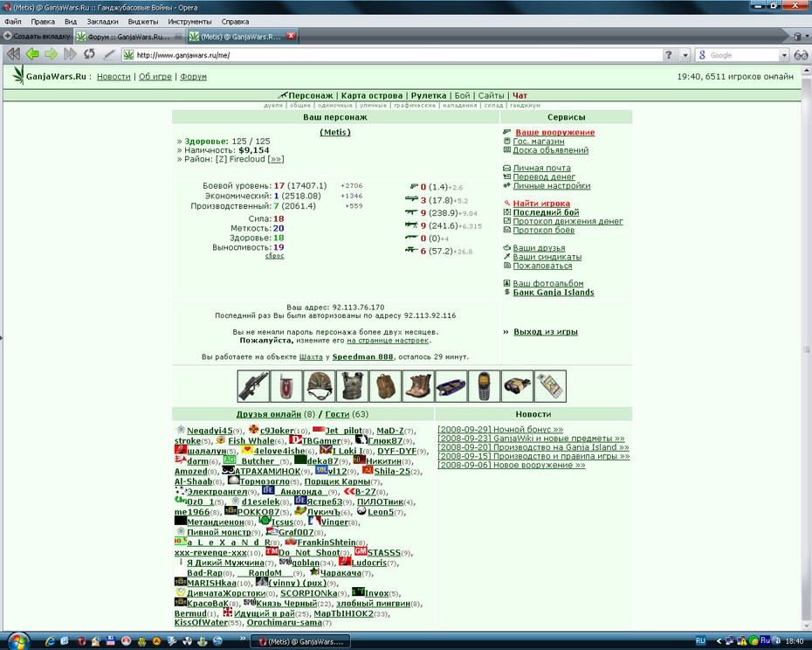Open the Чат navigation link

click(520, 95)
